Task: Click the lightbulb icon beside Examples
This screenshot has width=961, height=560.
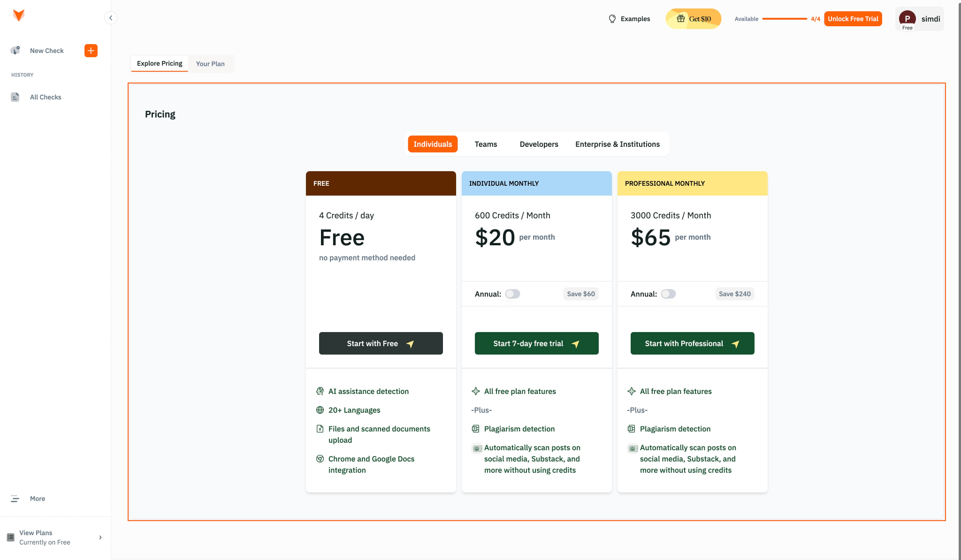Action: pos(612,19)
